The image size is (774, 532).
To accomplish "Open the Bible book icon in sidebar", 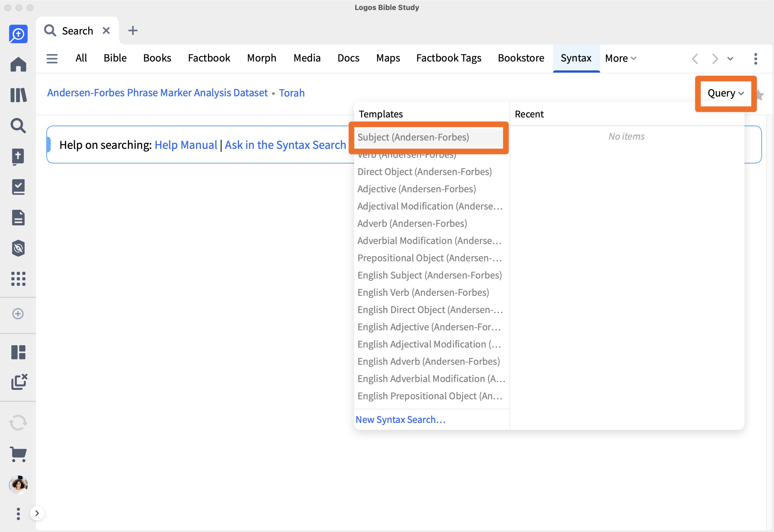I will 18,157.
